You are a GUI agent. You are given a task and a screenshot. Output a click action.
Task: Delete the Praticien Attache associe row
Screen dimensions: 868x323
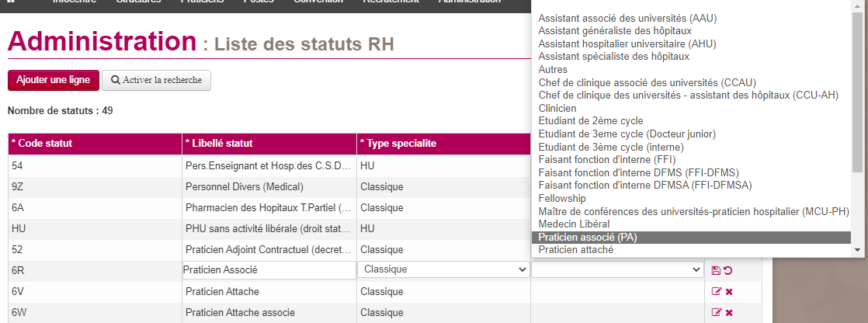pyautogui.click(x=729, y=312)
